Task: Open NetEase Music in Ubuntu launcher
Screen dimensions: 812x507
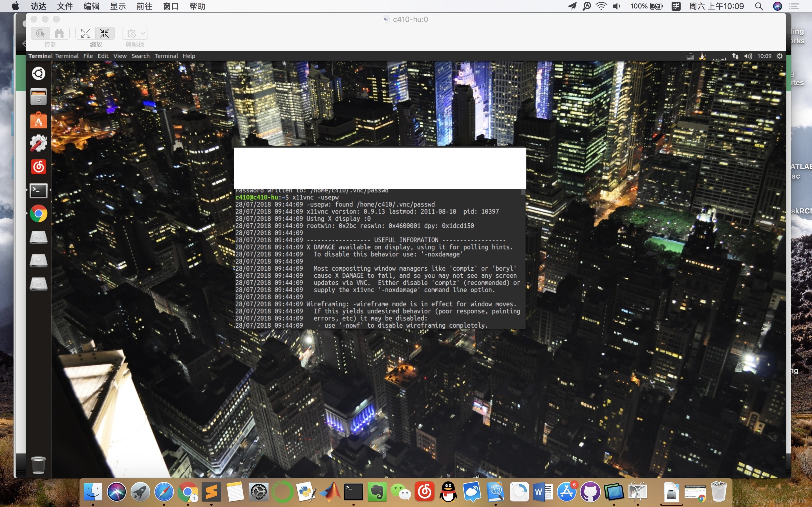Action: [39, 167]
